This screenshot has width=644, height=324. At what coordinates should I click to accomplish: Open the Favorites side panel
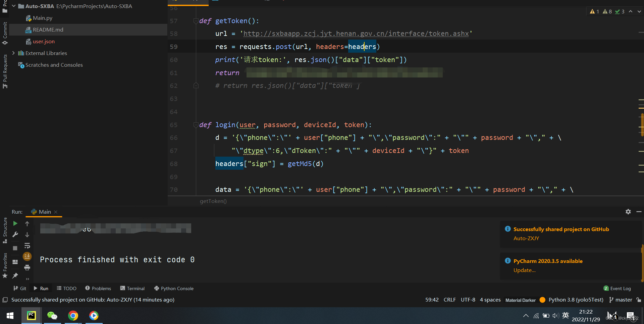[x=5, y=266]
